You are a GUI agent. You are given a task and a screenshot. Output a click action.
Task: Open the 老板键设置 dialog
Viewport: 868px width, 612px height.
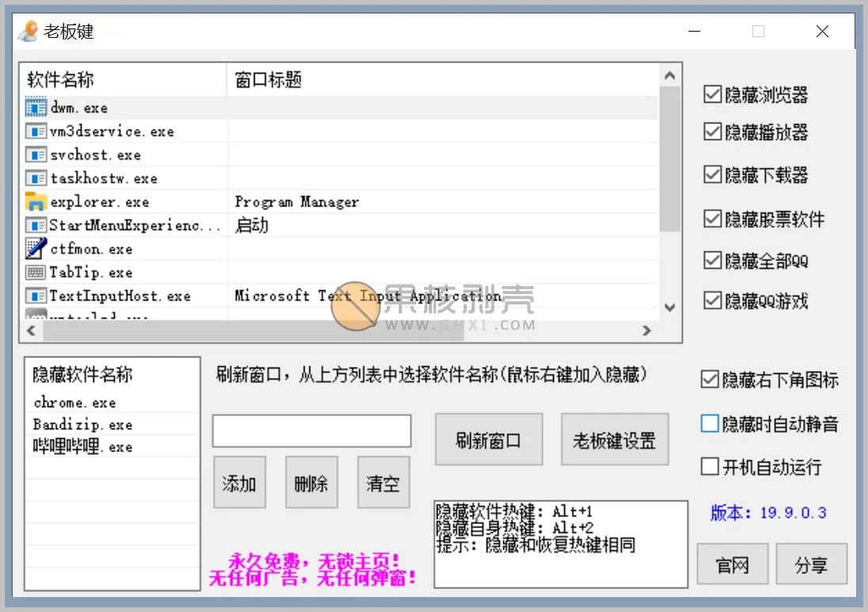(x=615, y=440)
